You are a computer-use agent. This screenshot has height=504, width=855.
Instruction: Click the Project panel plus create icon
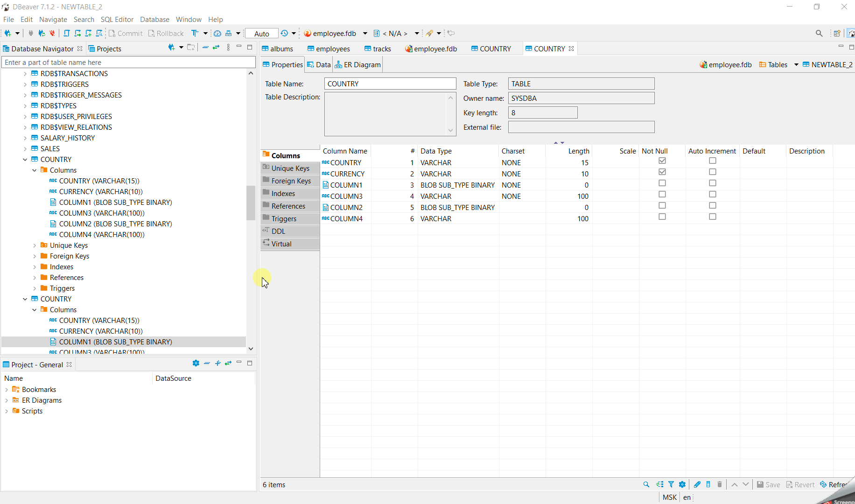(x=217, y=363)
